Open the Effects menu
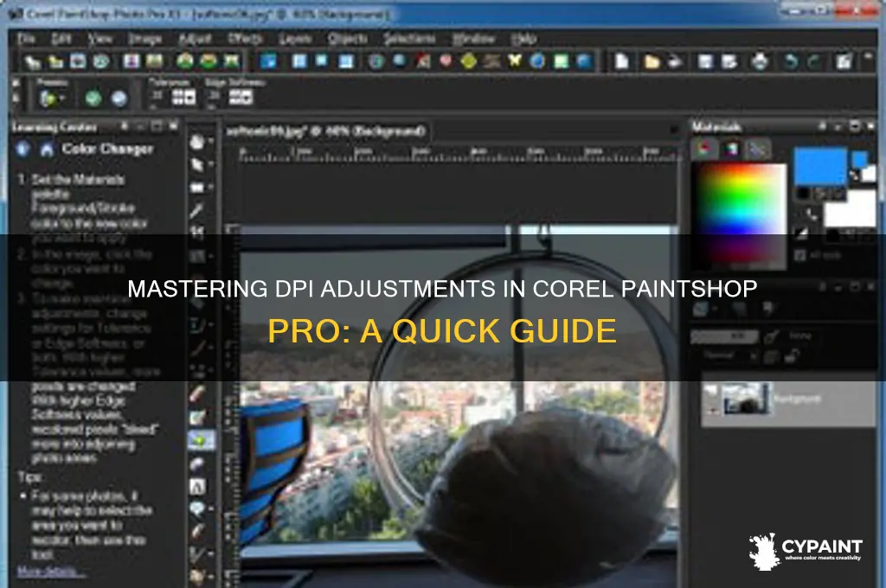This screenshot has width=886, height=588. [x=245, y=38]
